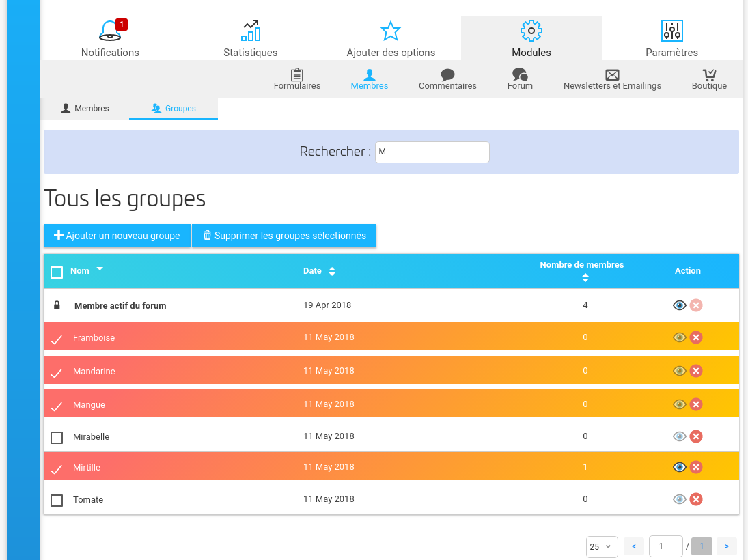Click Supprimer les groupes sélectionnés button

coord(284,236)
